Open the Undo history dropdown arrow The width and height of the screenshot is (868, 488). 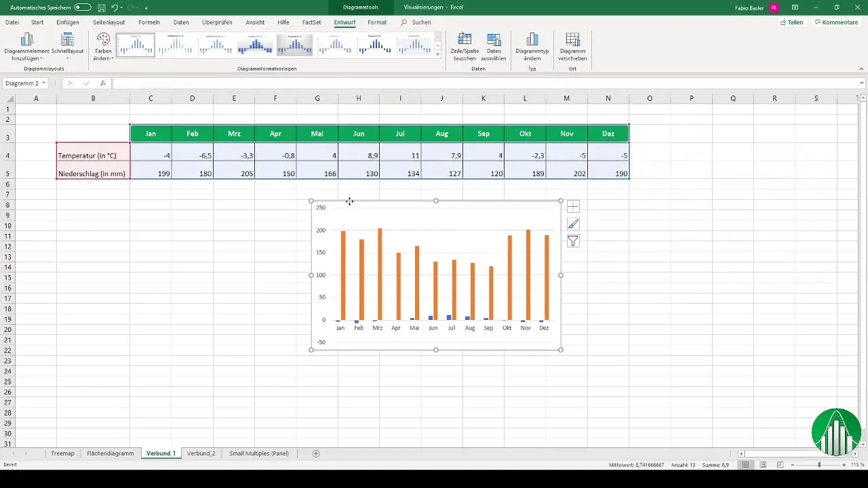click(123, 7)
